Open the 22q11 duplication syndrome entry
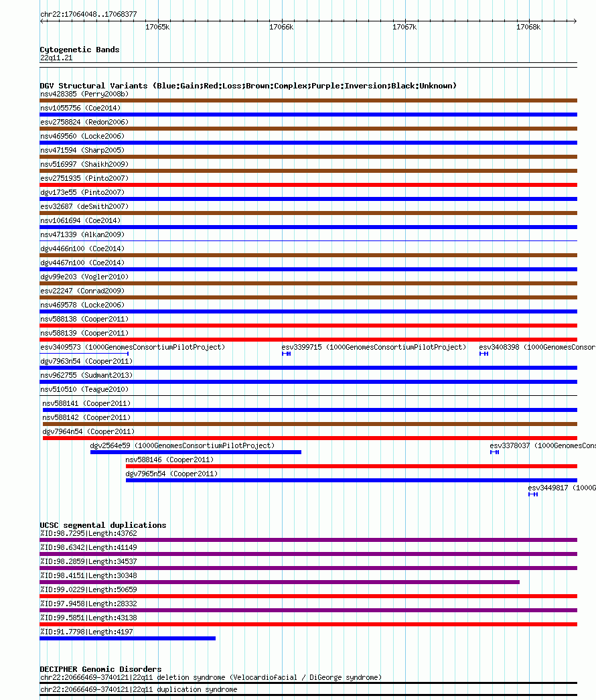This screenshot has width=596, height=700. [139, 690]
